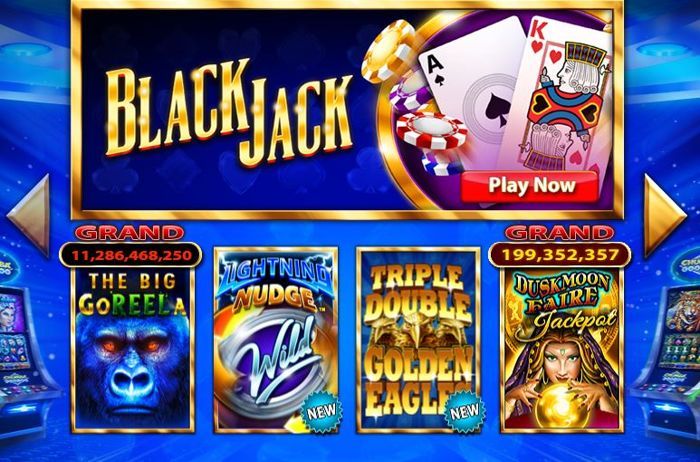
Task: Click the GRAND label above Big GoReela
Action: (129, 233)
